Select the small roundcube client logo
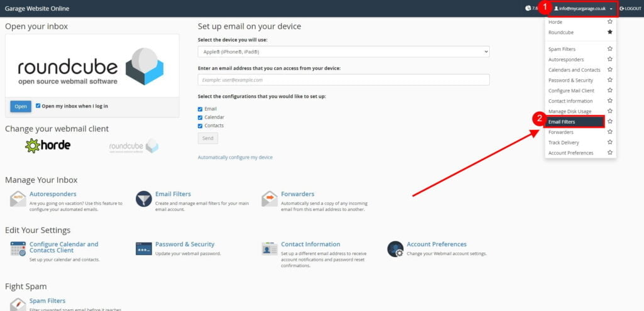This screenshot has width=644, height=311. tap(133, 146)
